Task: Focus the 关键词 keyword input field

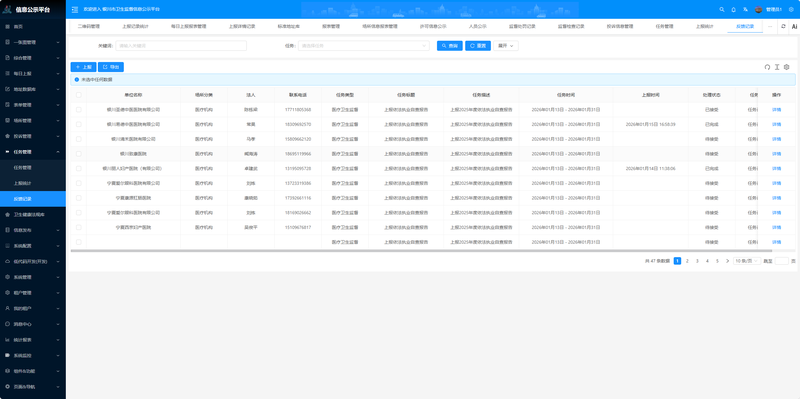Action: click(x=181, y=46)
